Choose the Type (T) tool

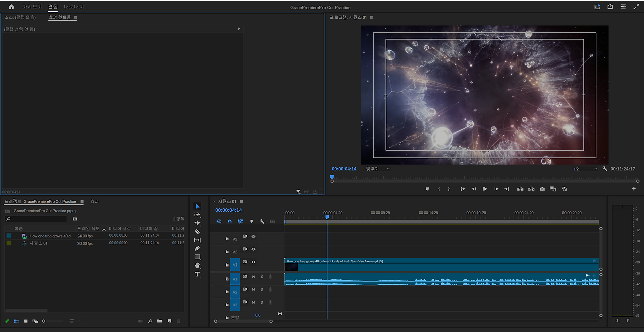tap(197, 274)
